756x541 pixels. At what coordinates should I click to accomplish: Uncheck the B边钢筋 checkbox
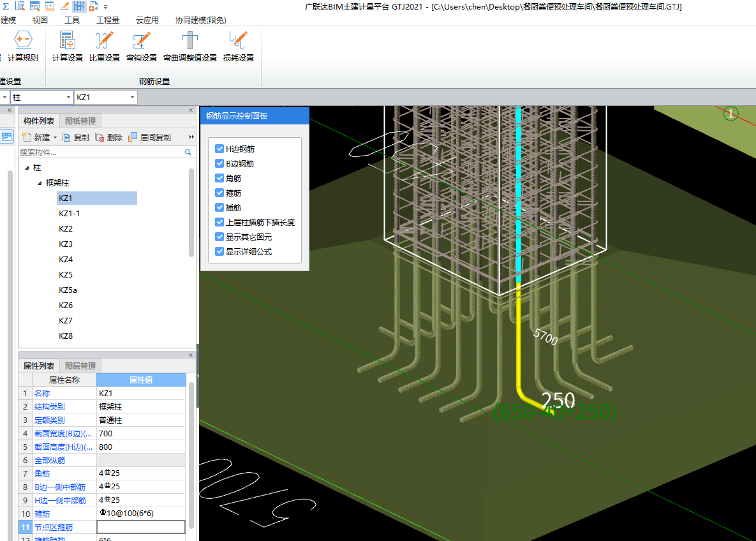pos(219,163)
